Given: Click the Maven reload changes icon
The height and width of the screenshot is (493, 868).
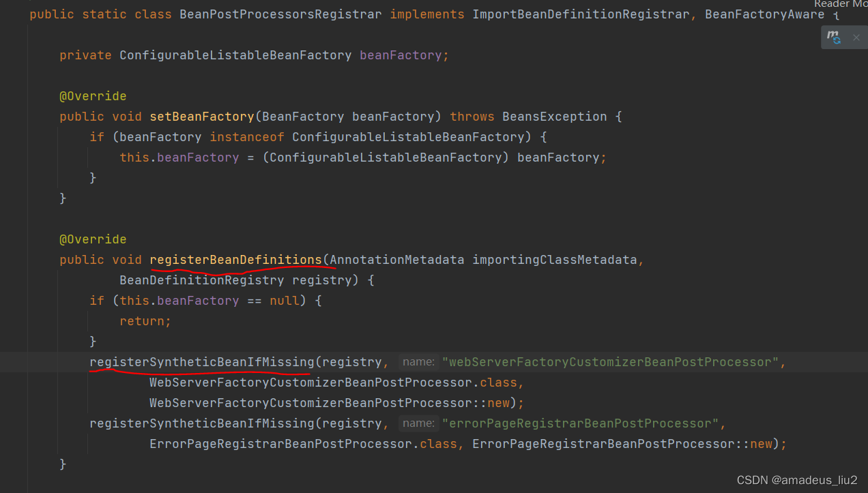Looking at the screenshot, I should point(834,38).
